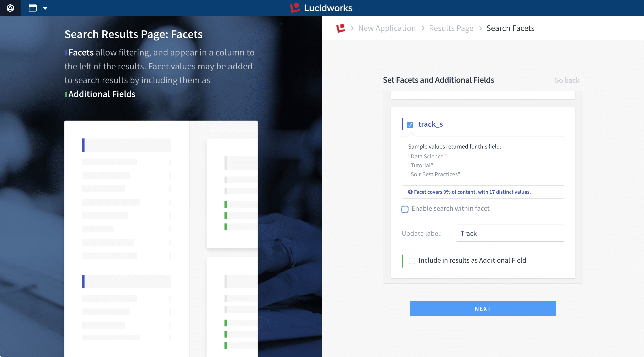Uncheck the track_s facet checkbox
Screen dimensions: 644x357
(410, 124)
